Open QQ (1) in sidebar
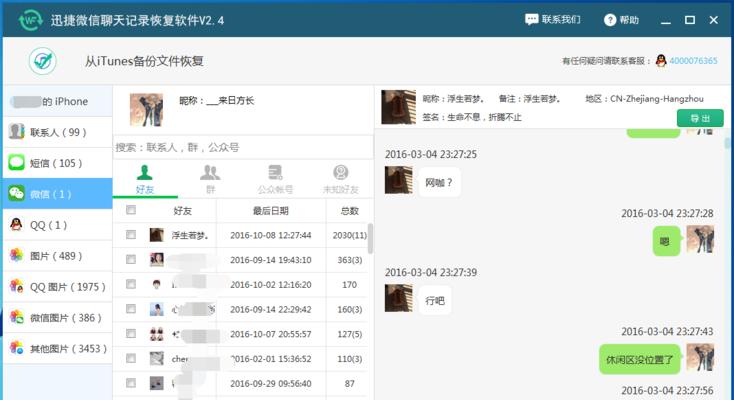 pyautogui.click(x=58, y=225)
